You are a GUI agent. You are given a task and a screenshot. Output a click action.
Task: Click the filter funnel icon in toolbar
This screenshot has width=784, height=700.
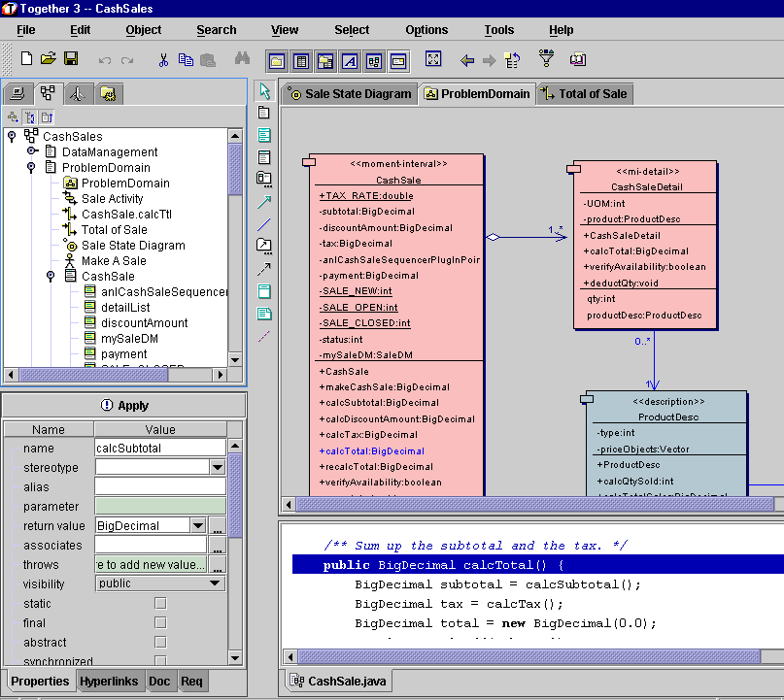coord(546,60)
